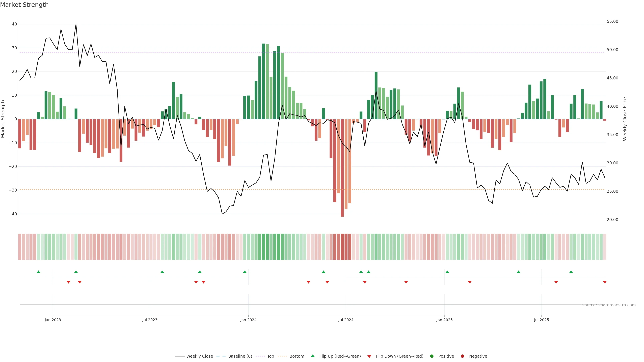
Task: Click the 55.00 tick on the price axis
Action: [612, 21]
